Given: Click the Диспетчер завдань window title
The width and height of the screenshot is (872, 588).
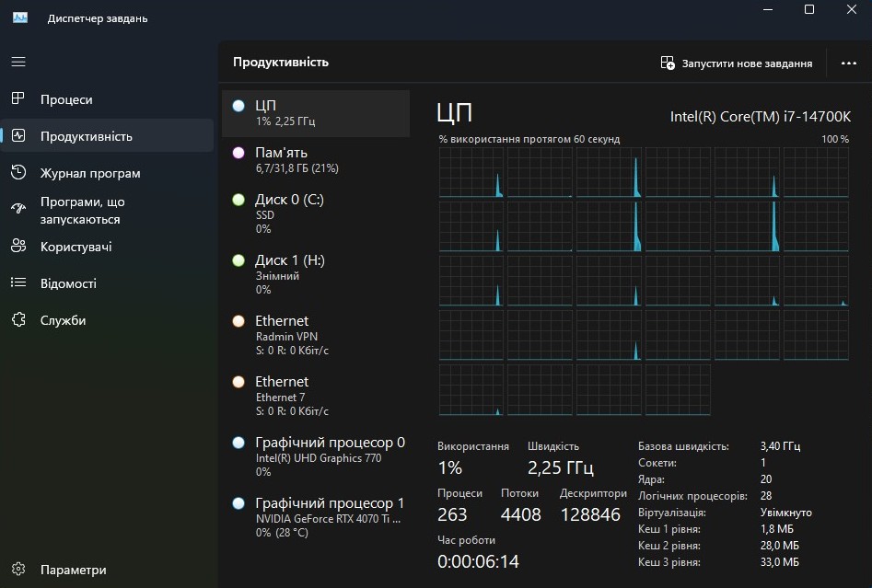Looking at the screenshot, I should pos(98,18).
